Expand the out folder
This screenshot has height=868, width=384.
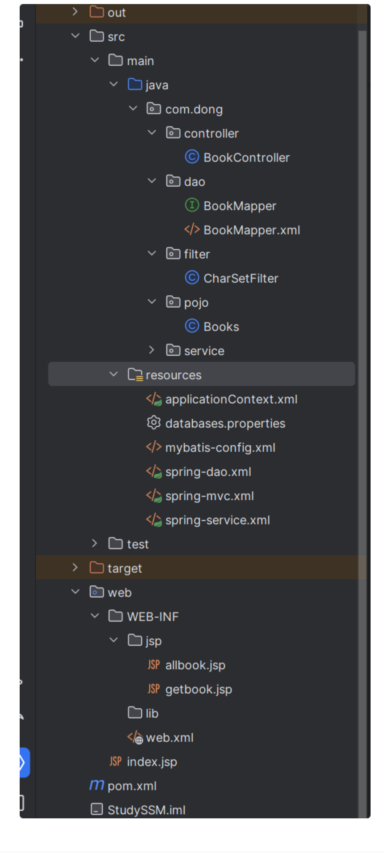click(x=75, y=12)
